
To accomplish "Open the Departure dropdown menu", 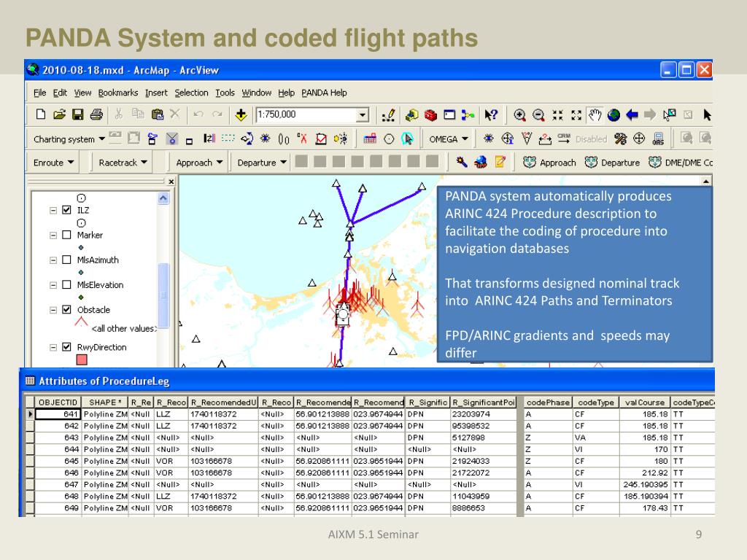I will pyautogui.click(x=262, y=163).
